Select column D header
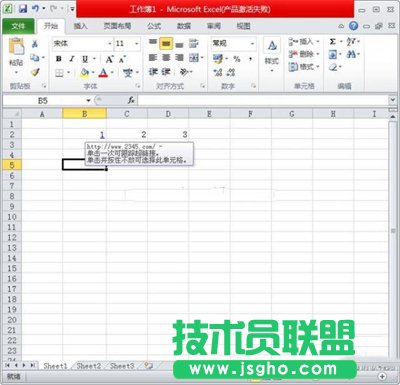The height and width of the screenshot is (385, 400). click(x=168, y=114)
